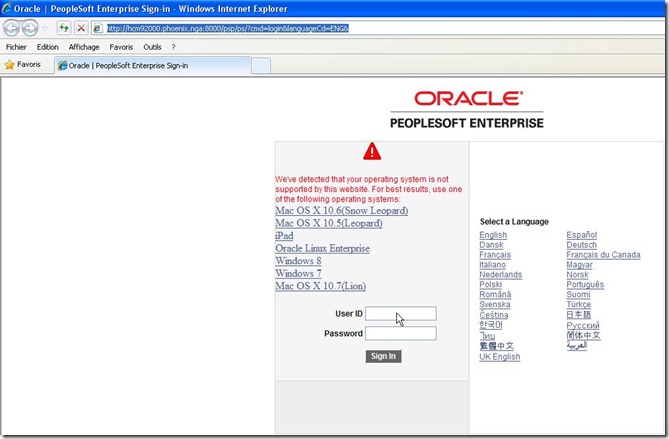The width and height of the screenshot is (669, 439).
Task: Click the browser Back arrow button
Action: pyautogui.click(x=12, y=28)
